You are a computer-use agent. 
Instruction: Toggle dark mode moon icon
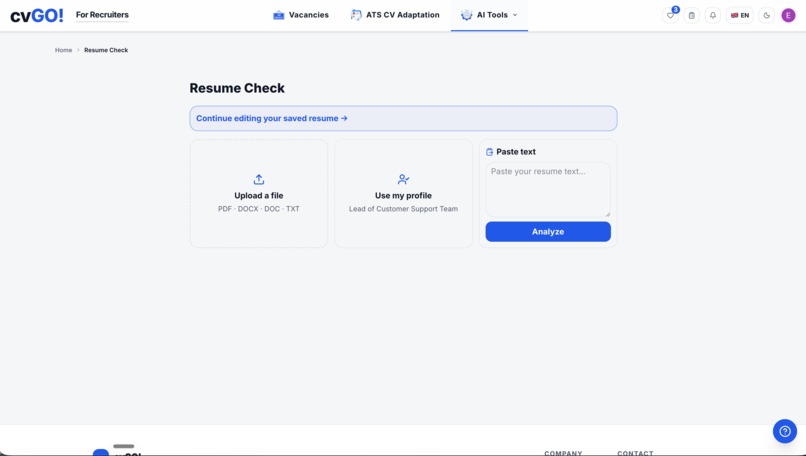pyautogui.click(x=766, y=15)
